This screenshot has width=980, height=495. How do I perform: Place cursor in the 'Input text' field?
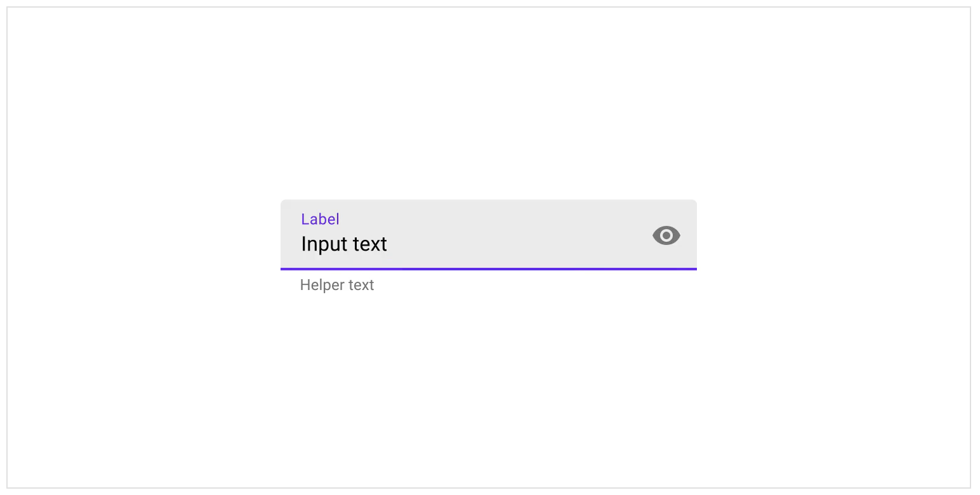tap(344, 244)
